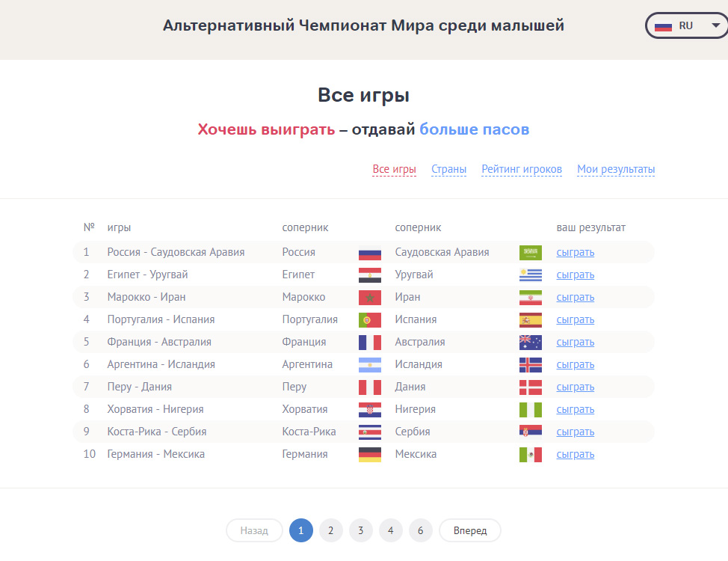Click the Argentina flag icon
This screenshot has width=728, height=561.
coord(369,365)
